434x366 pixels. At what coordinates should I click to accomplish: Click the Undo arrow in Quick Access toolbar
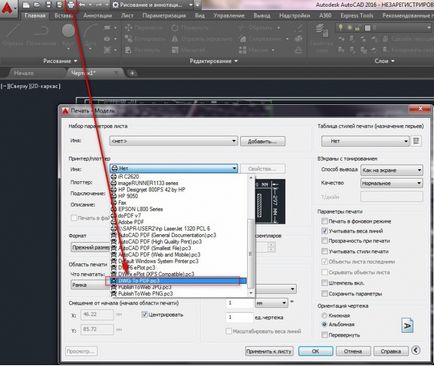pos(82,5)
